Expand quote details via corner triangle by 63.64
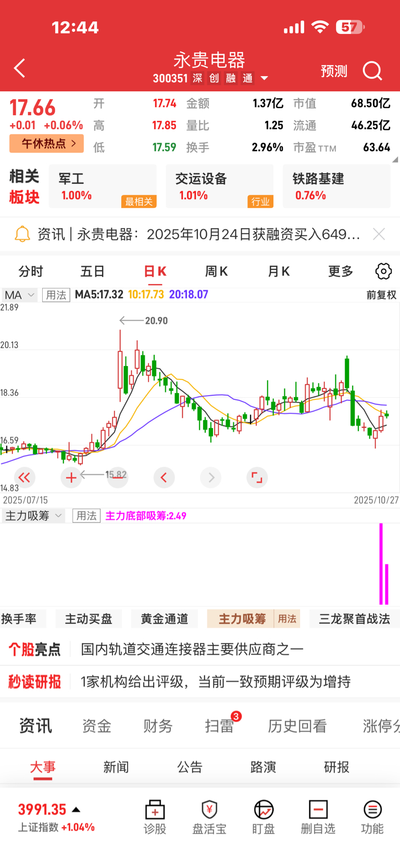The image size is (400, 868). point(395,160)
